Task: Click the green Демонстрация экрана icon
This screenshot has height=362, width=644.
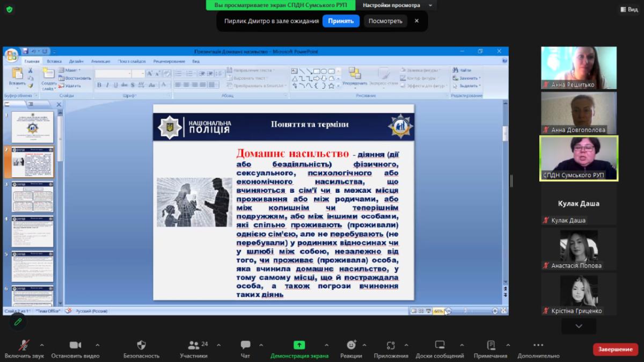Action: coord(299,345)
